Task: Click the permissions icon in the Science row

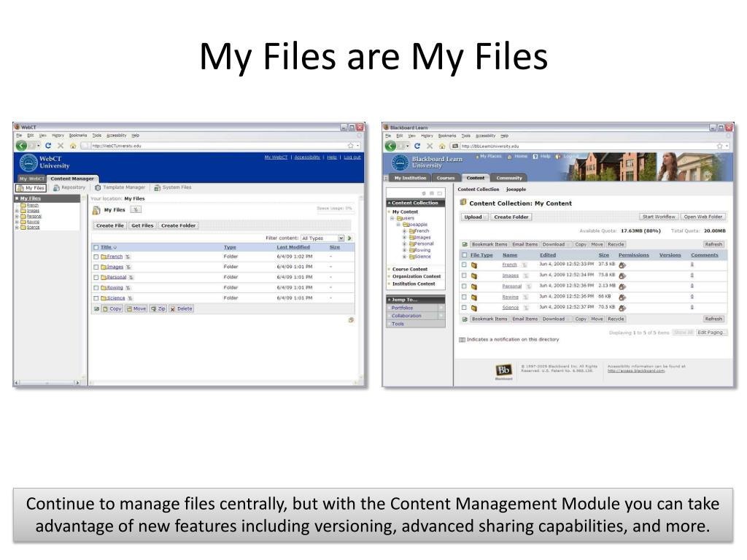Action: [622, 308]
